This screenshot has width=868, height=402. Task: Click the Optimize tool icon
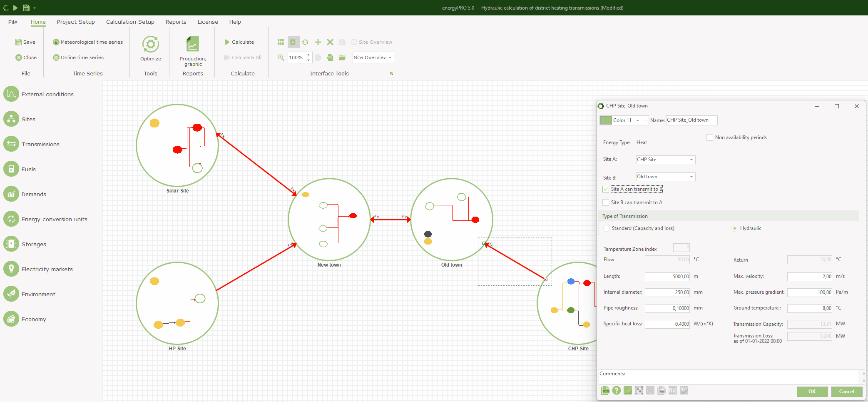tap(150, 45)
